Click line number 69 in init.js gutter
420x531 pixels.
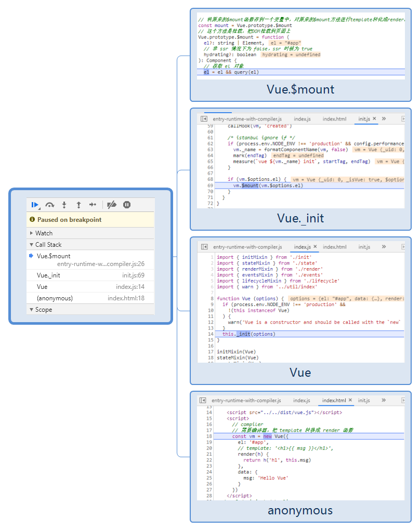pos(211,185)
